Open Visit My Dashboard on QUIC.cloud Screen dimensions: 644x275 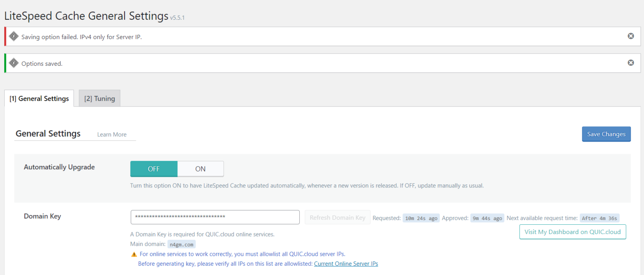tap(572, 231)
